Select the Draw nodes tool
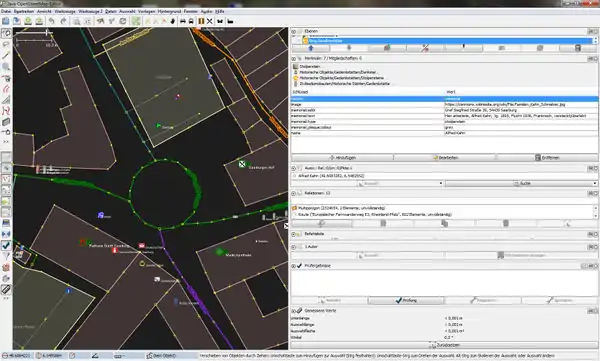Viewport: 600px width, 361px height. [6, 56]
